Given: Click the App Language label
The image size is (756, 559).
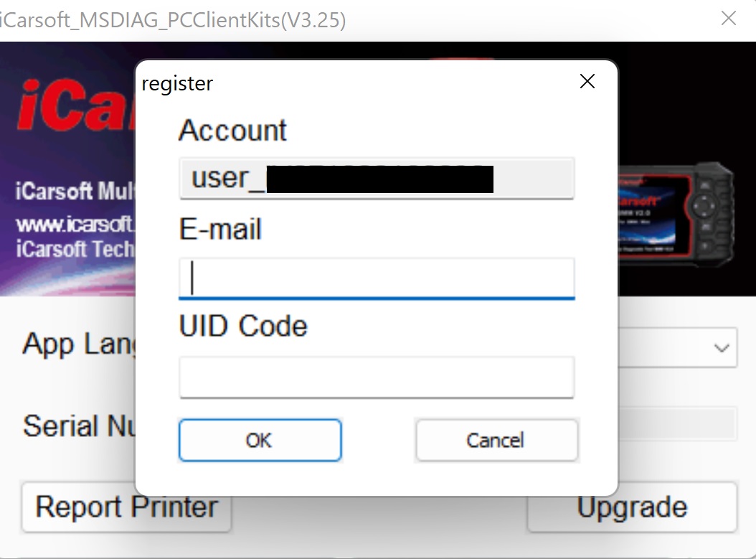Looking at the screenshot, I should click(x=79, y=345).
